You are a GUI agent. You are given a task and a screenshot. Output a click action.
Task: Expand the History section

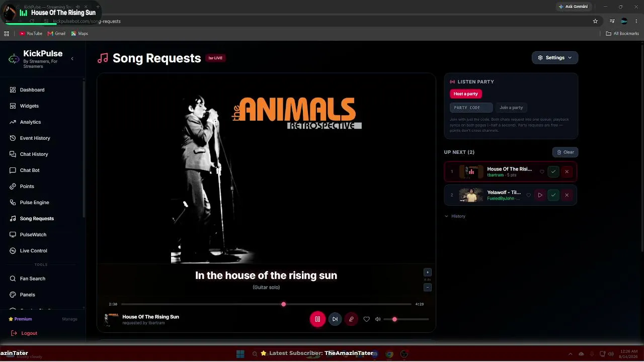tap(455, 216)
